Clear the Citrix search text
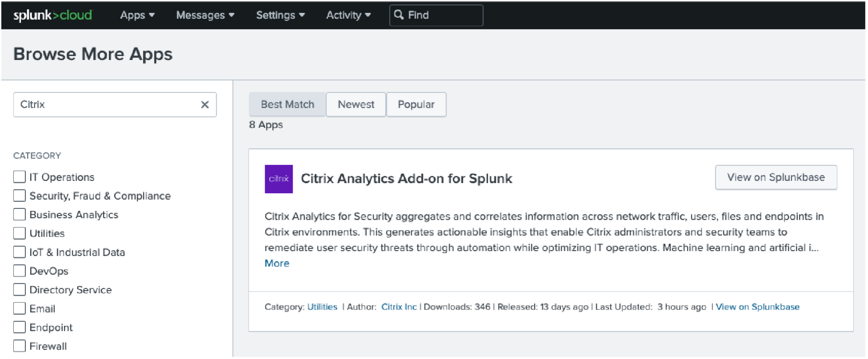This screenshot has height=359, width=868. point(205,104)
